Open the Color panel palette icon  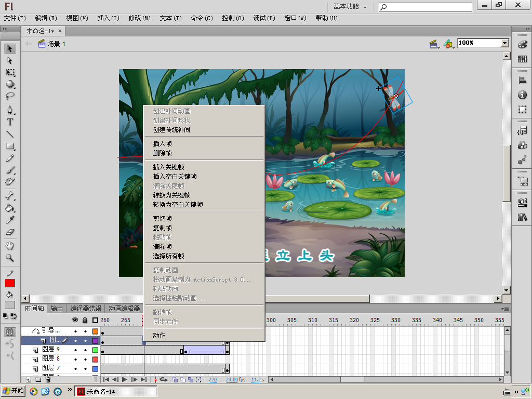click(523, 45)
